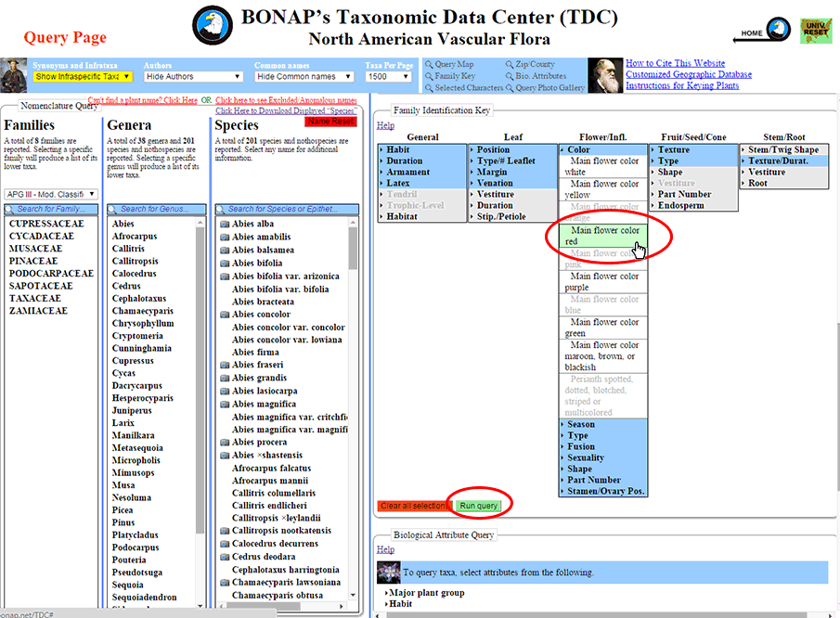
Task: Click the Clear all selections button
Action: click(x=415, y=506)
